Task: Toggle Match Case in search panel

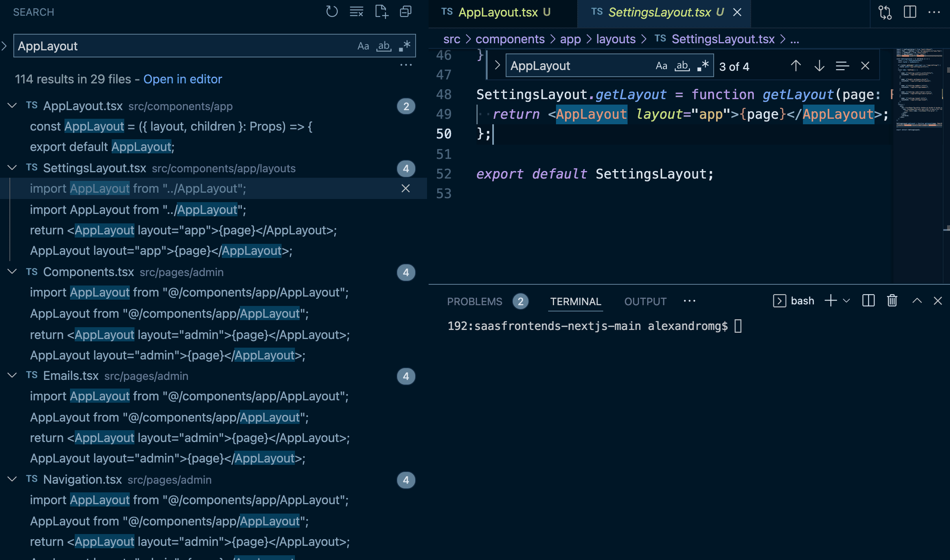Action: pos(363,46)
